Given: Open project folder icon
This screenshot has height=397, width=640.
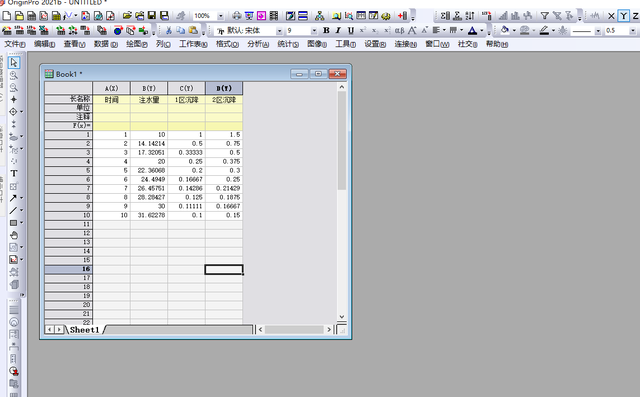Looking at the screenshot, I should tap(127, 16).
